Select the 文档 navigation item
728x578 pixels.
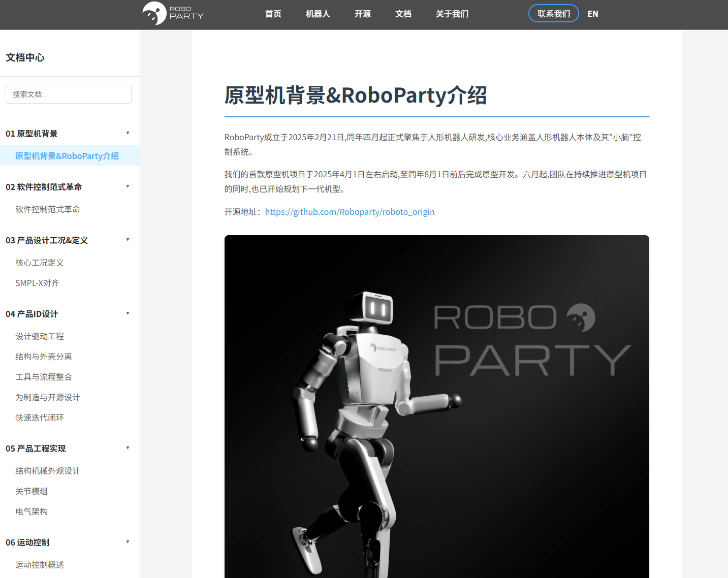[403, 14]
